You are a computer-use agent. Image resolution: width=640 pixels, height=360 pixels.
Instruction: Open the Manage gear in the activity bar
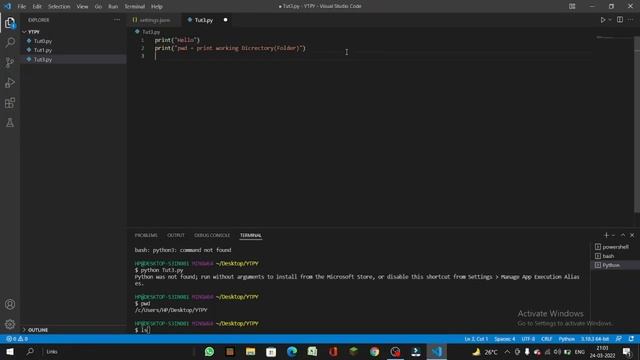pyautogui.click(x=10, y=324)
